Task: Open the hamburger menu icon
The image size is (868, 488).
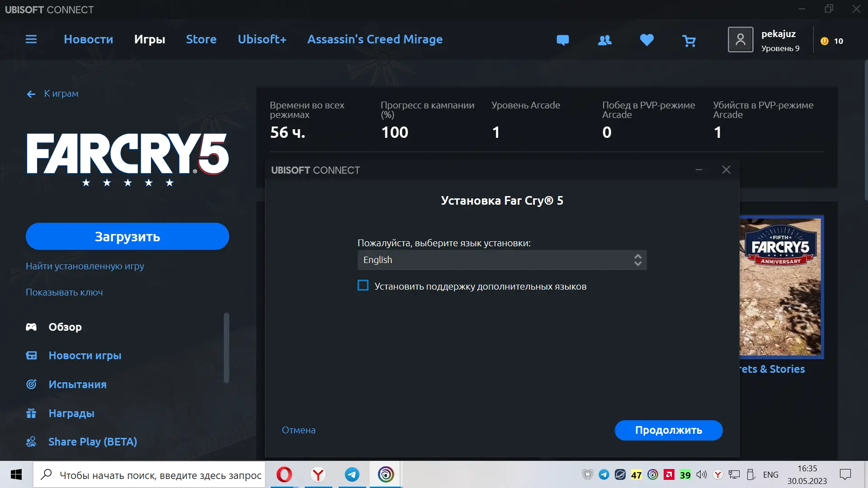Action: (31, 39)
